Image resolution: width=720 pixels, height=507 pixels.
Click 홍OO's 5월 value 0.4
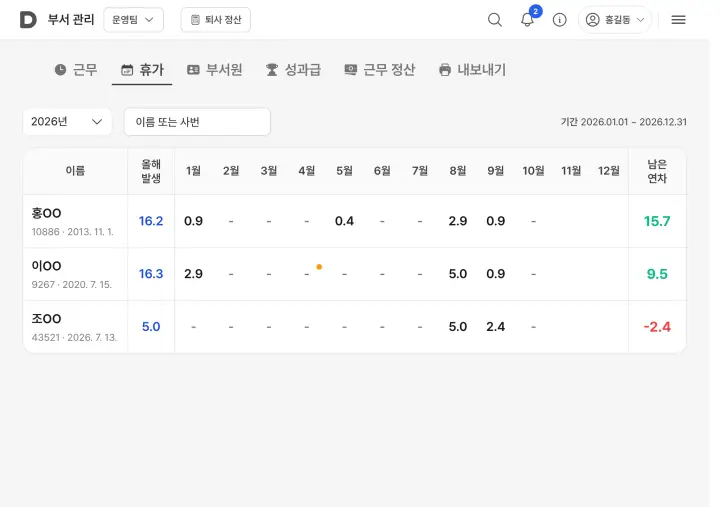(344, 221)
